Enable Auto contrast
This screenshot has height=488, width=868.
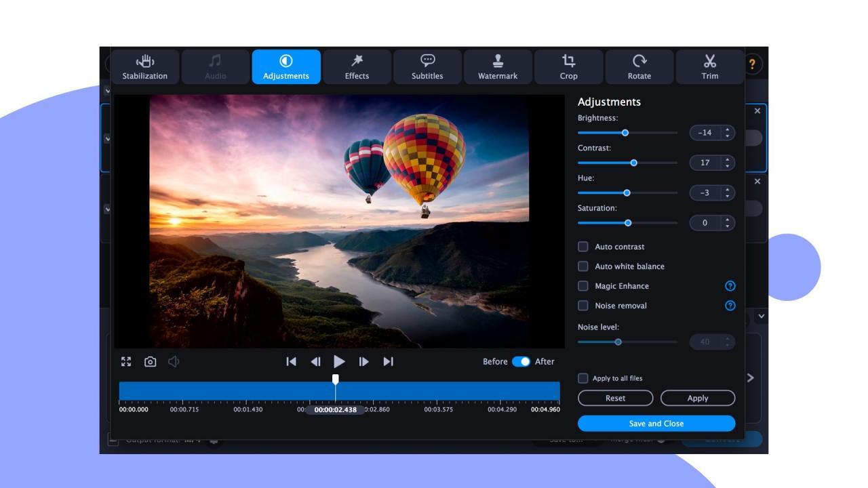tap(583, 246)
